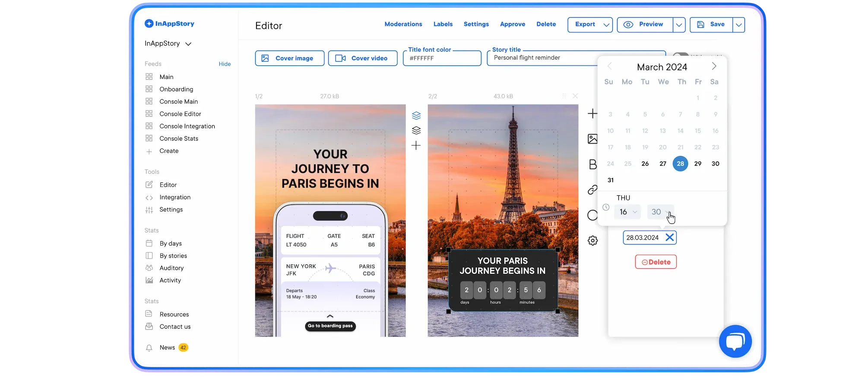This screenshot has height=380, width=868.
Task: Open Onboarding feed
Action: tap(176, 89)
